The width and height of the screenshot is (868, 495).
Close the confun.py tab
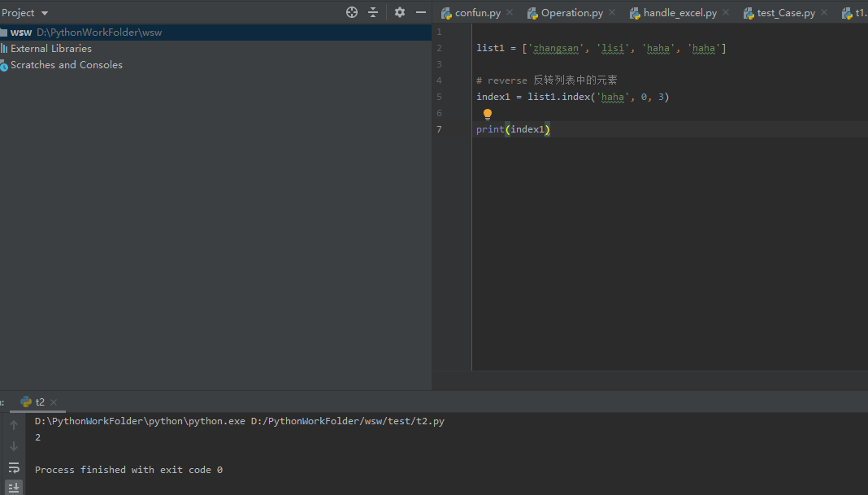[510, 12]
